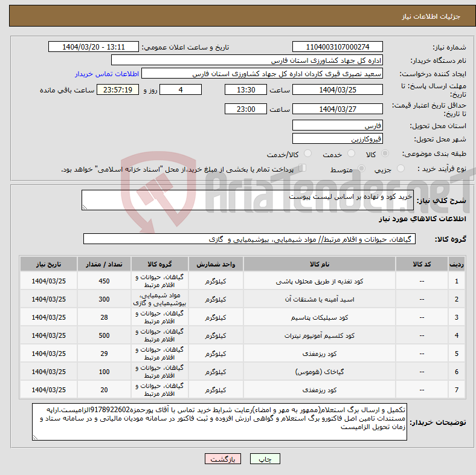Click the resize grip of buyer notes box
Screen dimensions: 476x475
pos(35,438)
